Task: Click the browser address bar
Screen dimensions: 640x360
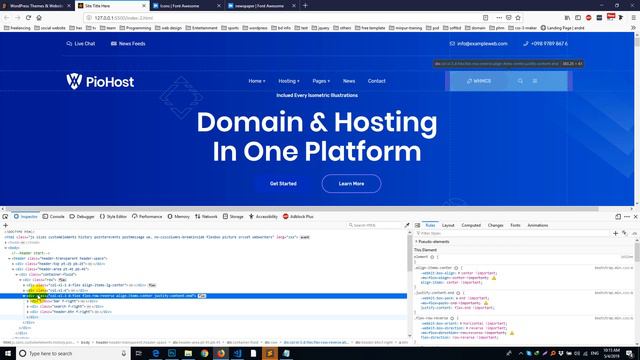Action: tap(286, 18)
